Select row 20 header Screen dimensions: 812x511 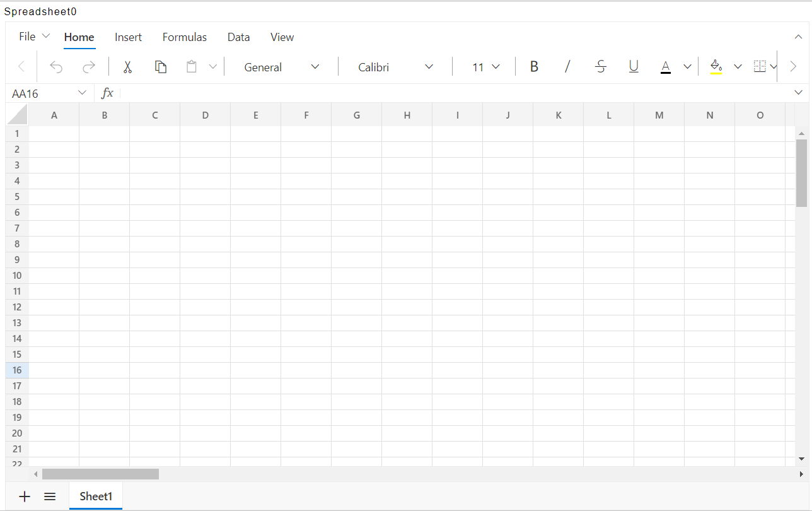tap(17, 433)
